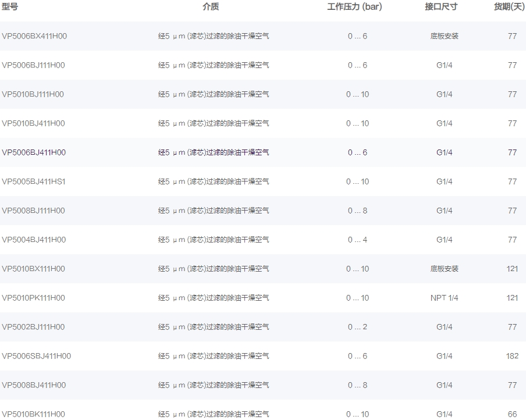Select model VP5004BJ411H00
Image resolution: width=526 pixels, height=420 pixels.
click(x=34, y=240)
